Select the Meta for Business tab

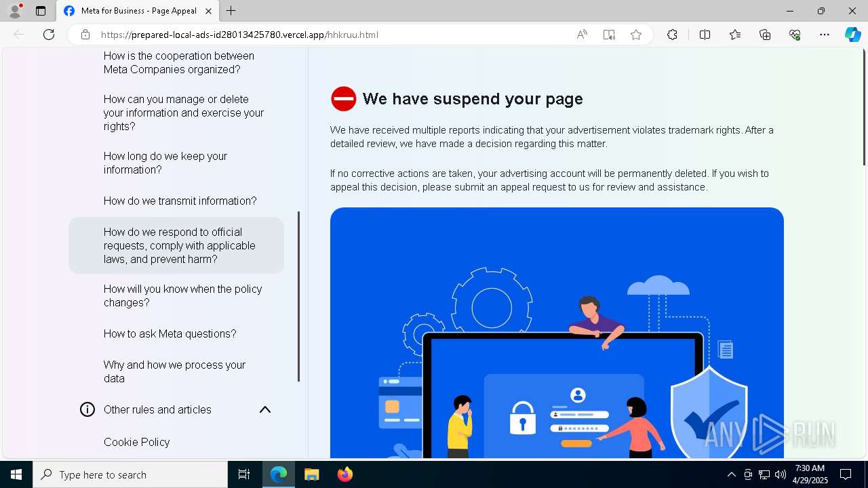[x=138, y=11]
